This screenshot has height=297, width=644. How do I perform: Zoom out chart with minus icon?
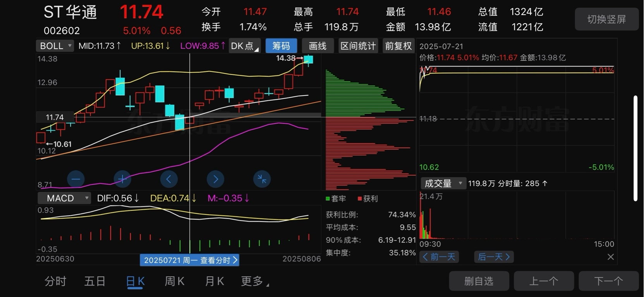coord(76,179)
